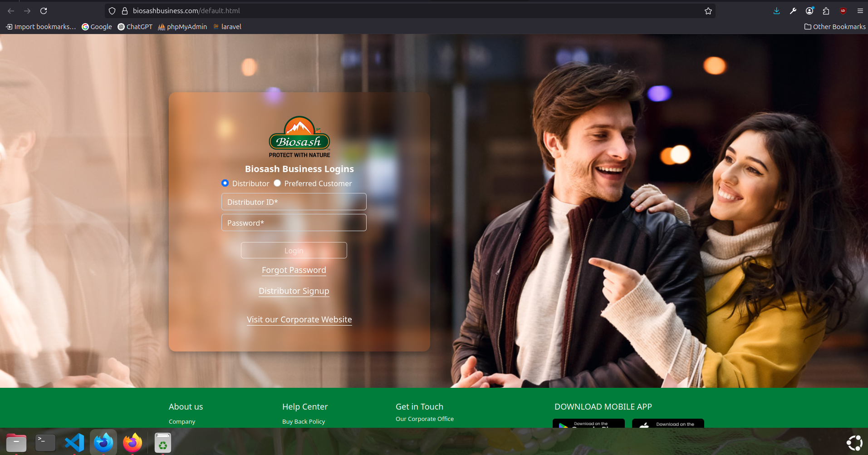The image size is (868, 455).
Task: Expand the Other Bookmarks folder
Action: 834,27
